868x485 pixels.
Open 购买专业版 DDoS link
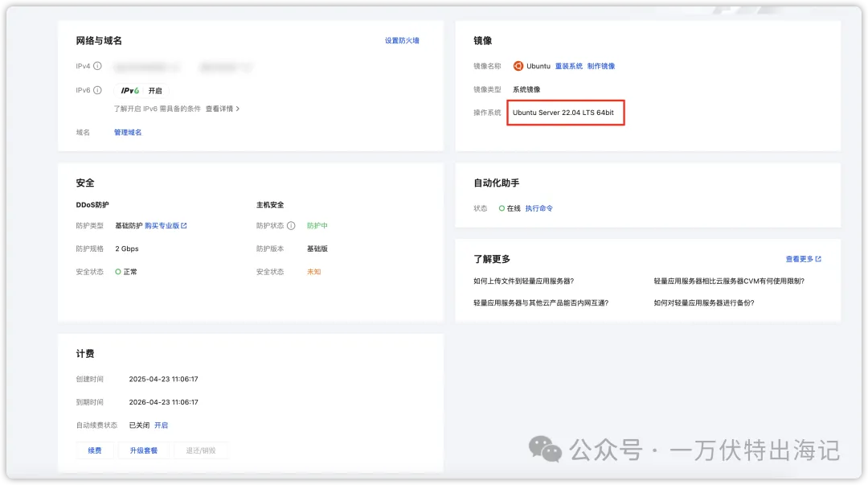coord(166,225)
